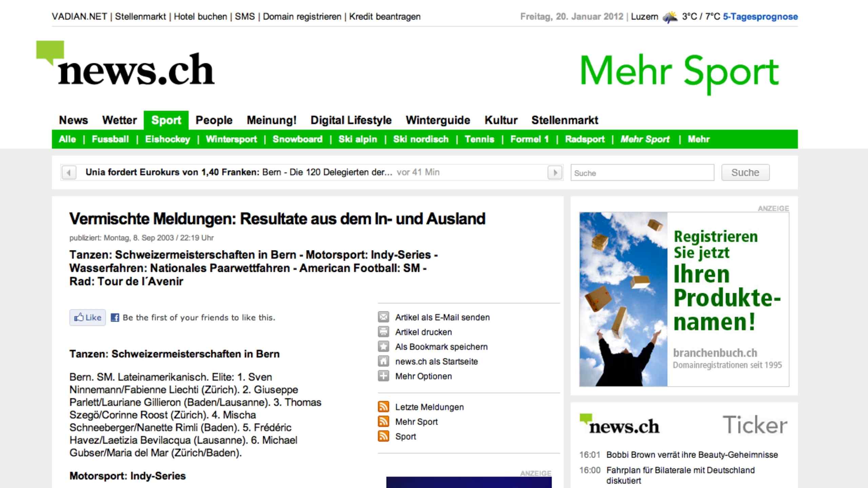Viewport: 868px width, 488px height.
Task: Click the Facebook logo next to Like
Action: [116, 318]
